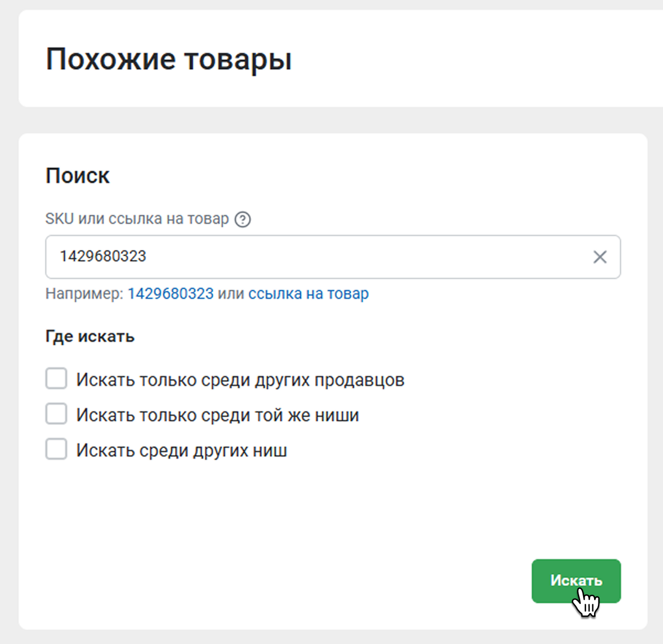Click the help icon beside the SKU label

pyautogui.click(x=243, y=219)
